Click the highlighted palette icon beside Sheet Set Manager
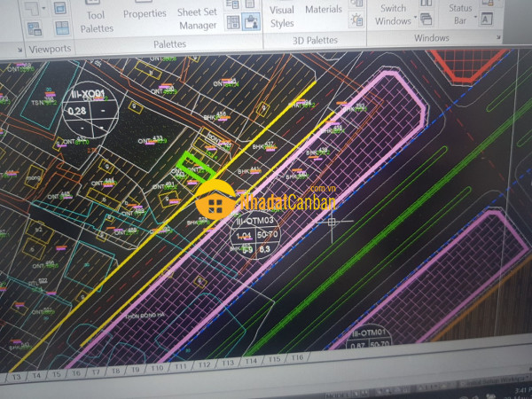 point(250,21)
